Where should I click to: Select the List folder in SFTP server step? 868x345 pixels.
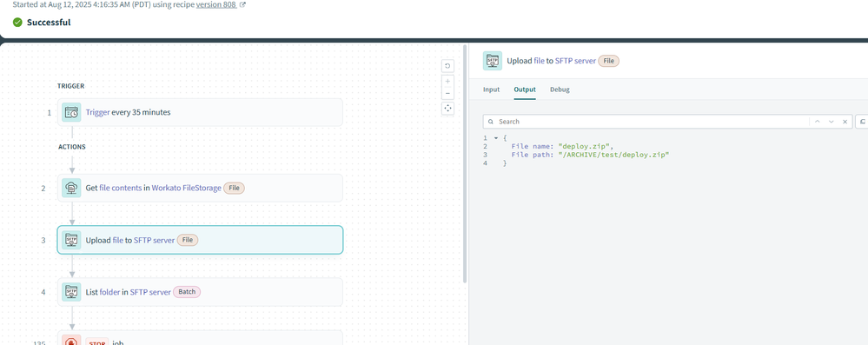point(200,292)
